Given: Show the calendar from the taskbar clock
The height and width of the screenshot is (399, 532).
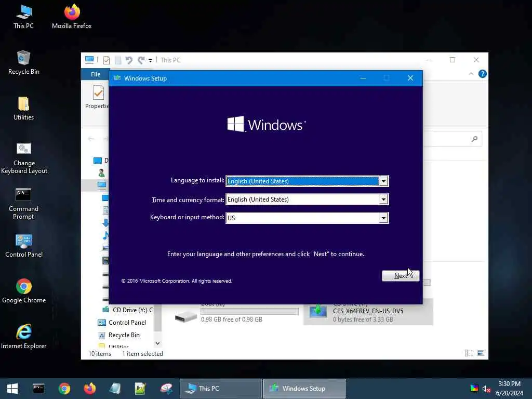Looking at the screenshot, I should pyautogui.click(x=509, y=389).
